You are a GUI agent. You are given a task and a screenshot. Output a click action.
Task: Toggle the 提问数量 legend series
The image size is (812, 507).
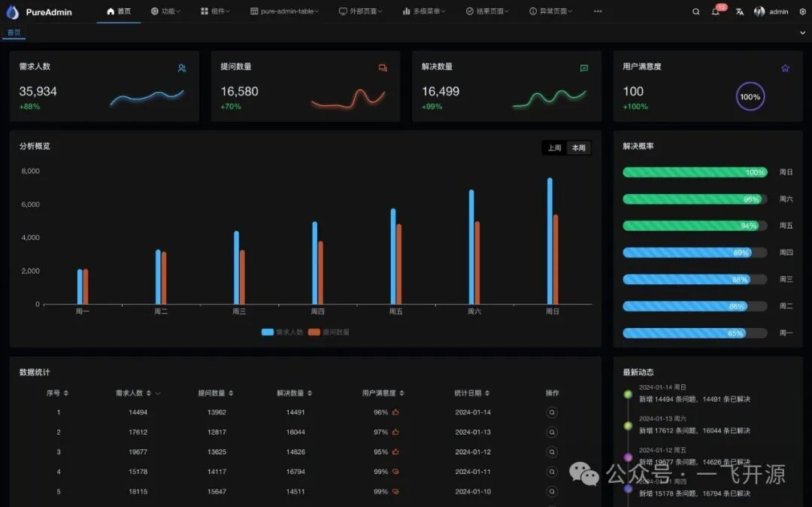(x=329, y=332)
